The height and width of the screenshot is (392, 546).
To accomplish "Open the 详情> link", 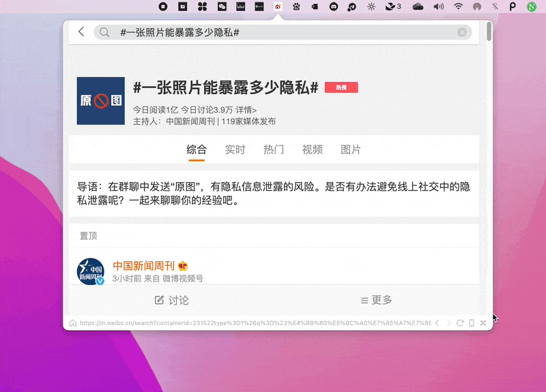I will (246, 109).
